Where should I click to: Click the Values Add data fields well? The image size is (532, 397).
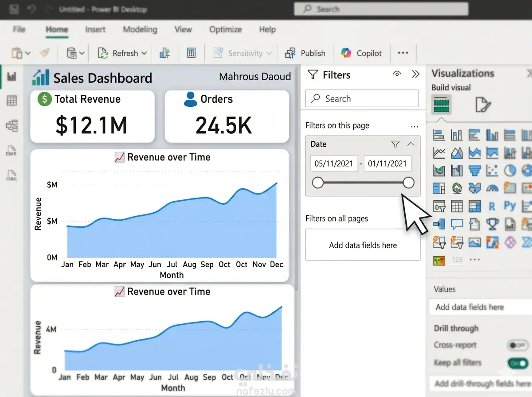[x=481, y=307]
